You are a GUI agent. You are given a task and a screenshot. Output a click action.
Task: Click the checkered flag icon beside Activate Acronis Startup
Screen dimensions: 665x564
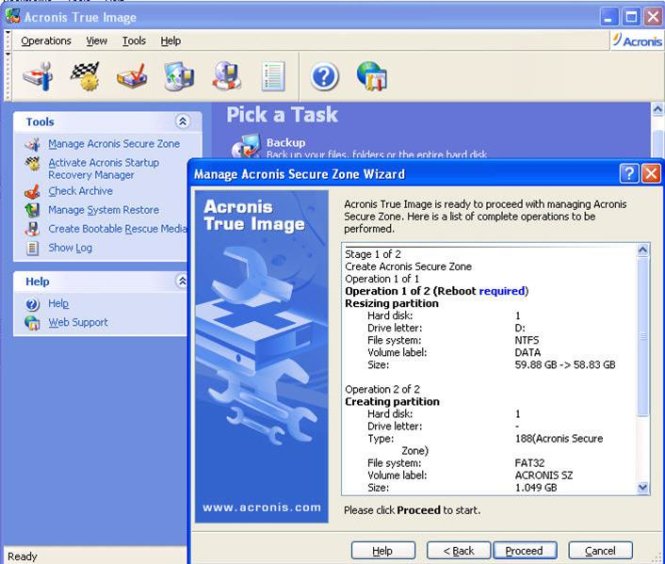point(33,163)
